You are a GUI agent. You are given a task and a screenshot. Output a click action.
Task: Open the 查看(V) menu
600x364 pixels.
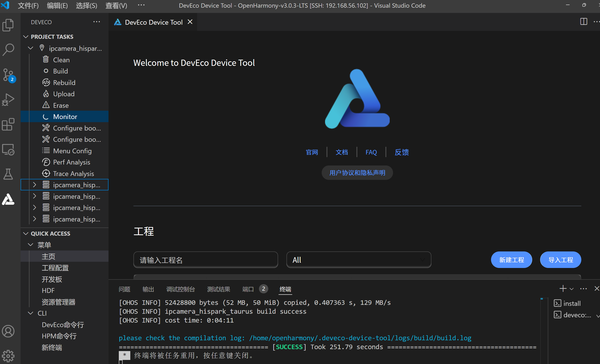(116, 5)
